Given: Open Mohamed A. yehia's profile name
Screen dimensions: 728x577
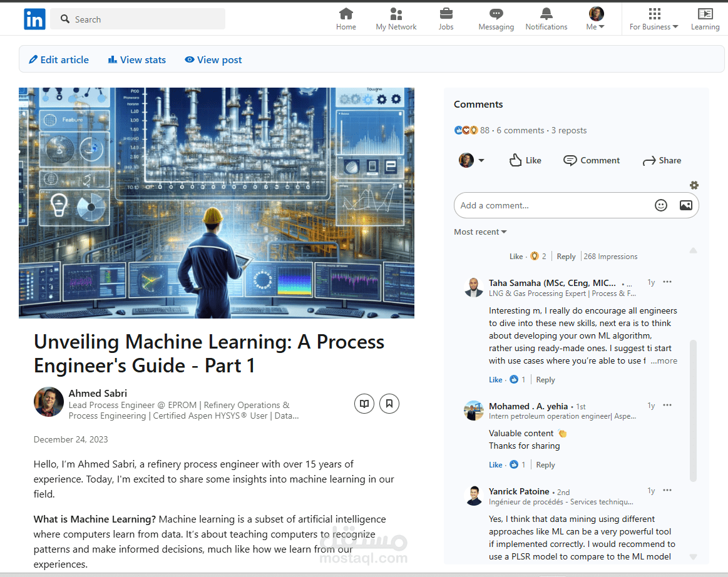Looking at the screenshot, I should click(x=528, y=406).
